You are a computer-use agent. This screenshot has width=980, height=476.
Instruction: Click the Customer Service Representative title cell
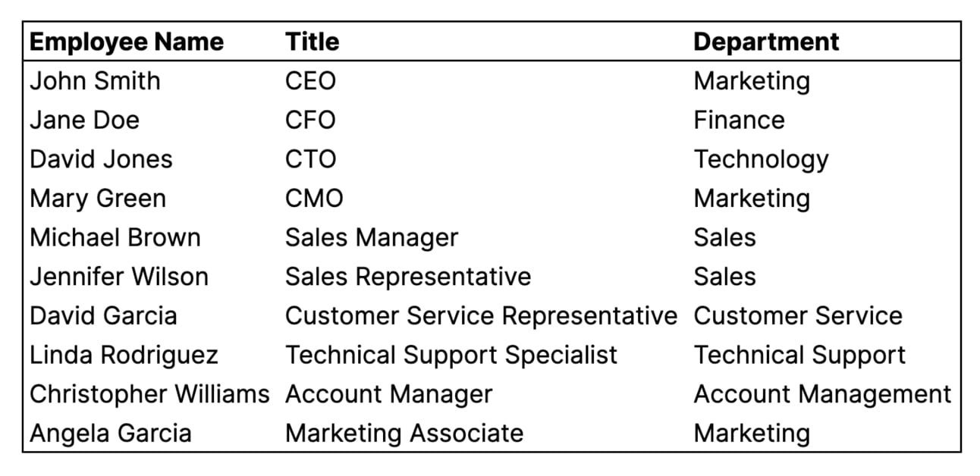[x=481, y=317]
